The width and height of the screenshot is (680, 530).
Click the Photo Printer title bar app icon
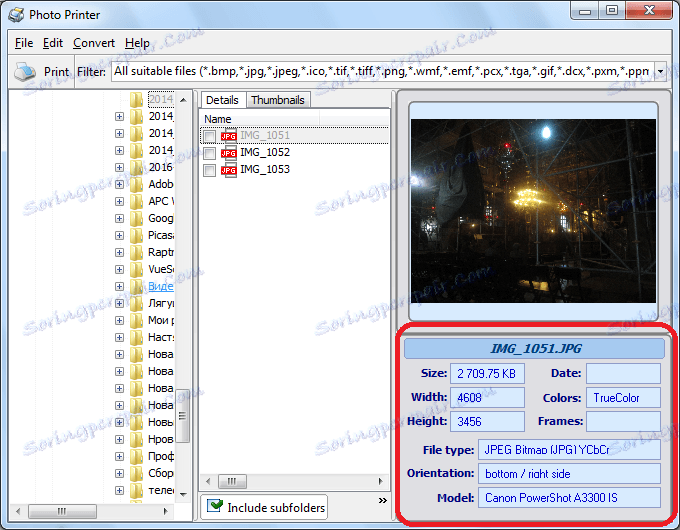point(16,15)
